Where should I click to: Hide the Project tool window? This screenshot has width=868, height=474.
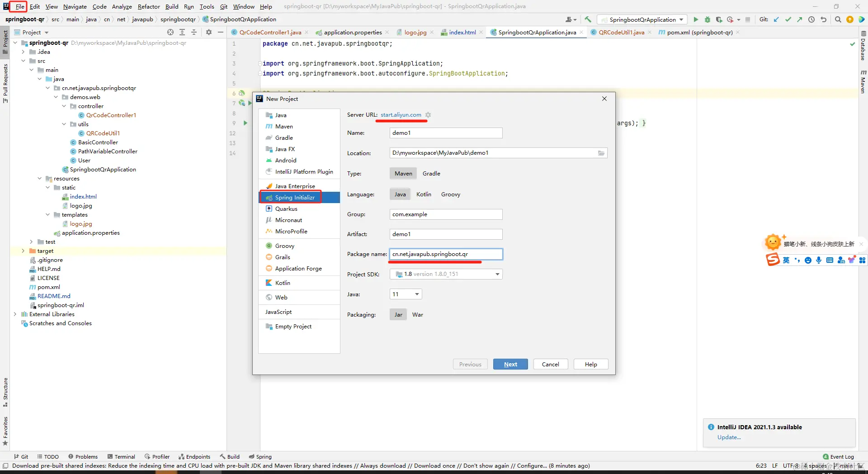pyautogui.click(x=221, y=32)
